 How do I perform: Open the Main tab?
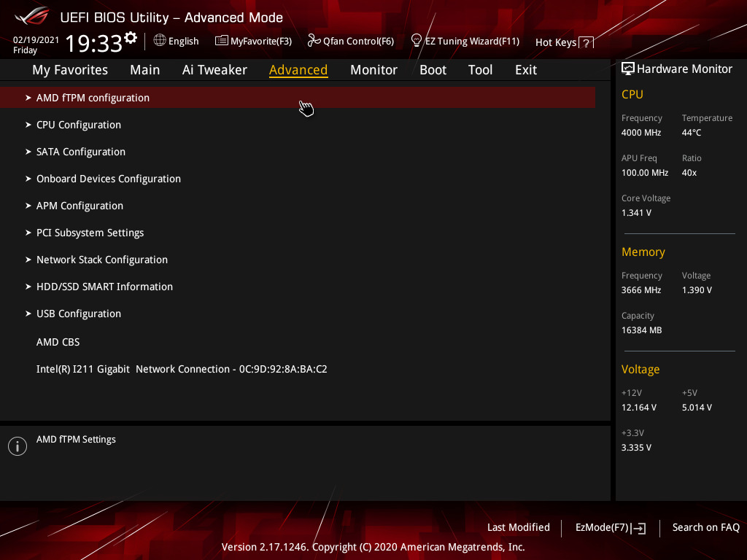[x=145, y=70]
